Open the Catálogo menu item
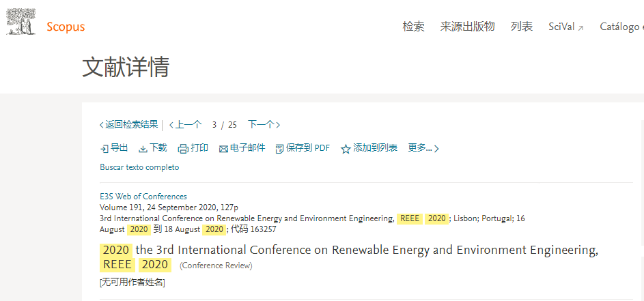 621,27
